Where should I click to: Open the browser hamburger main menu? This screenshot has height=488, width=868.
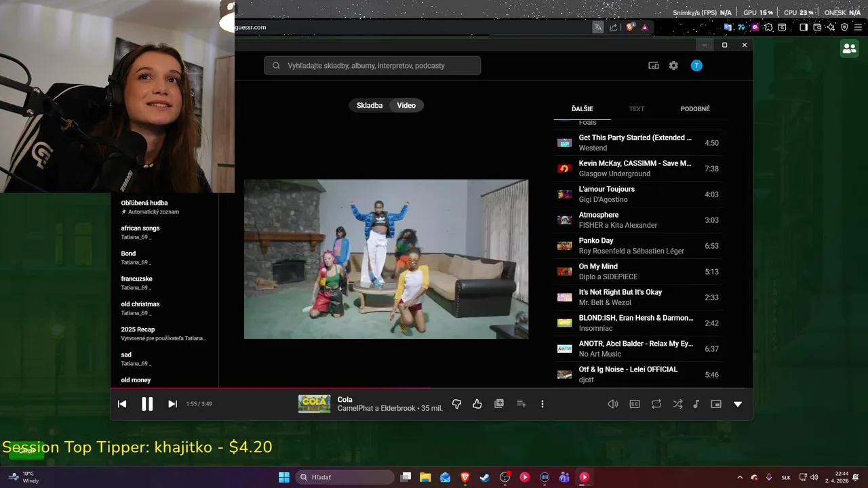(858, 27)
